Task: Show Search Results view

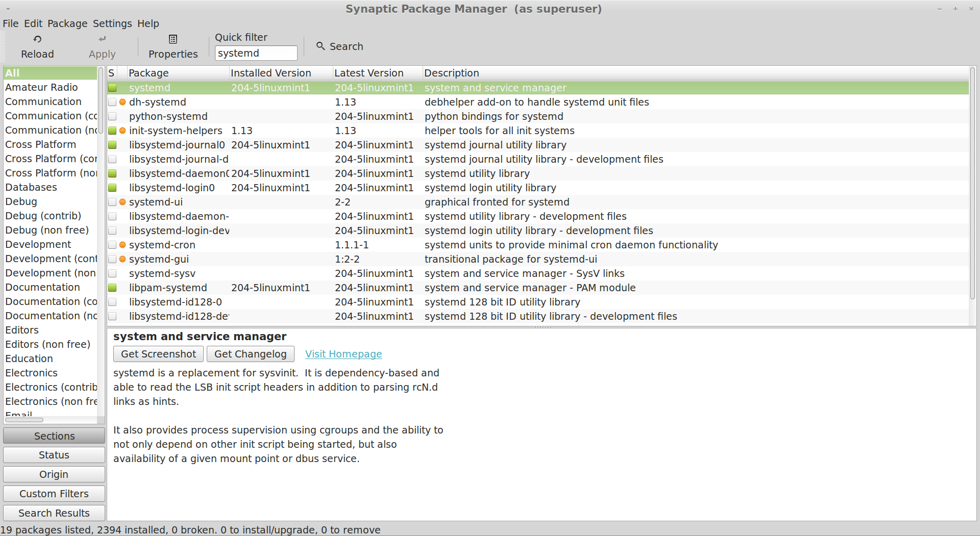Action: click(54, 513)
